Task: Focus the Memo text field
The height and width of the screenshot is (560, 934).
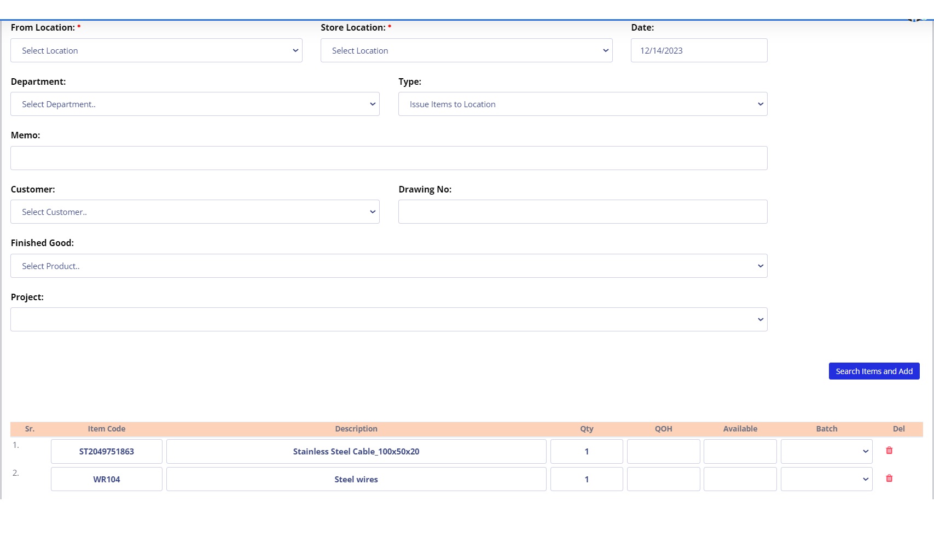Action: pos(388,158)
